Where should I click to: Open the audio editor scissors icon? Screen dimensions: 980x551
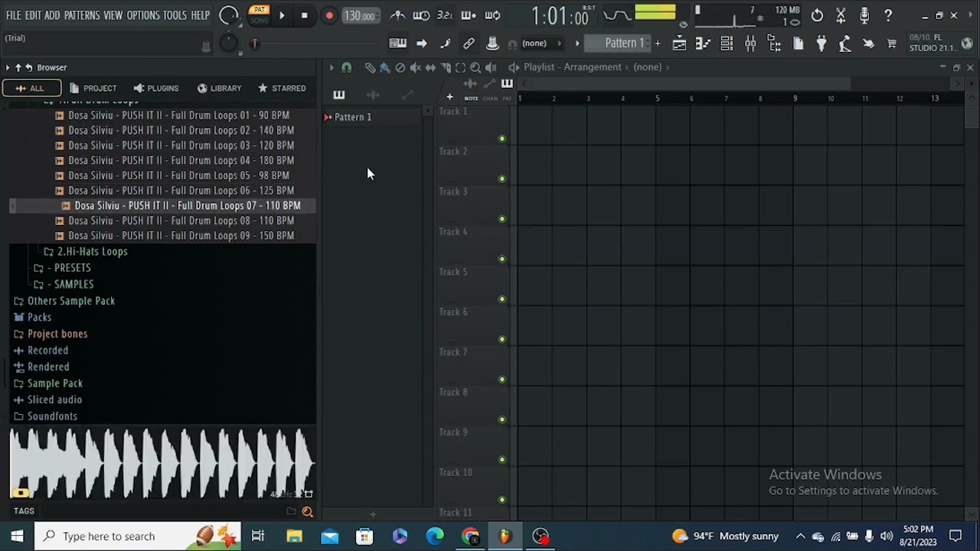841,15
